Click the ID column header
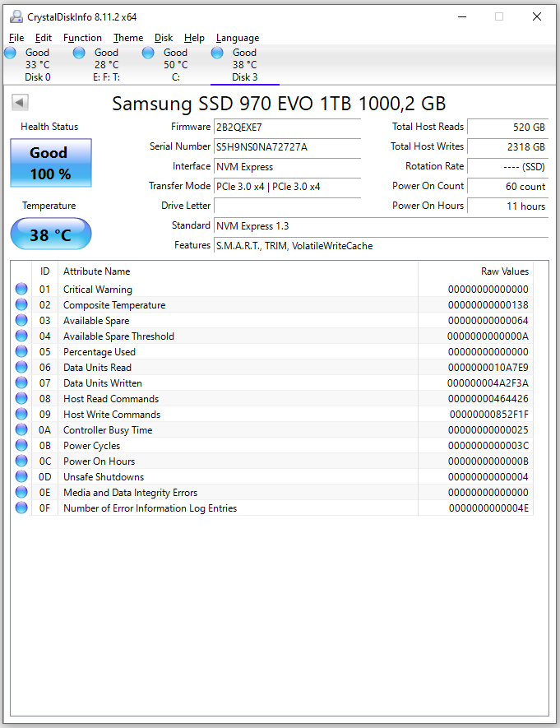Image resolution: width=560 pixels, height=728 pixels. (x=44, y=271)
